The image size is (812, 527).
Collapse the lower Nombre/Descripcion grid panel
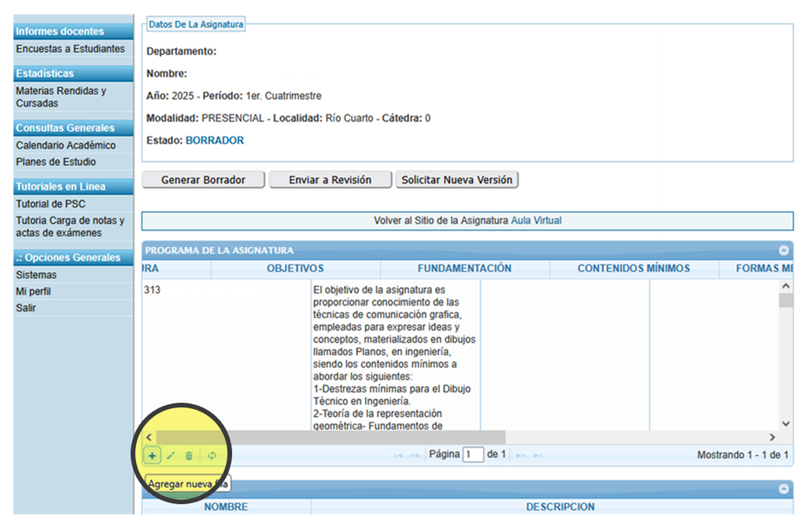[784, 489]
